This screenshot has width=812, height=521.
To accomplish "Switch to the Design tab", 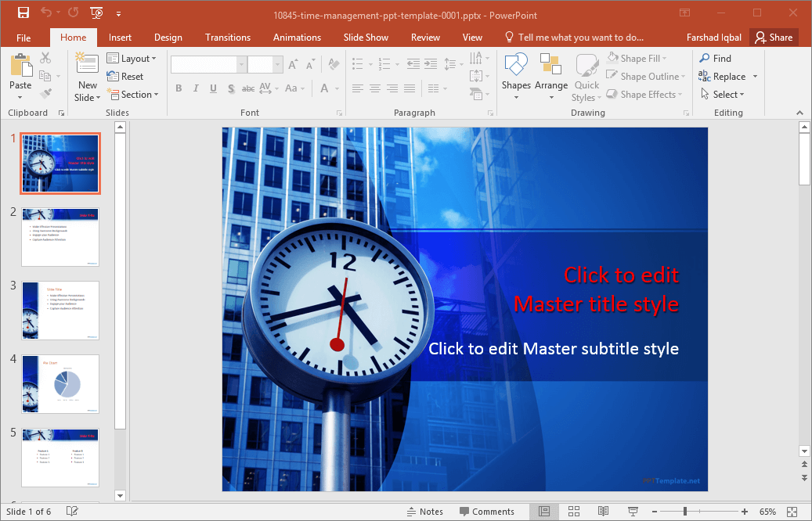I will tap(168, 38).
